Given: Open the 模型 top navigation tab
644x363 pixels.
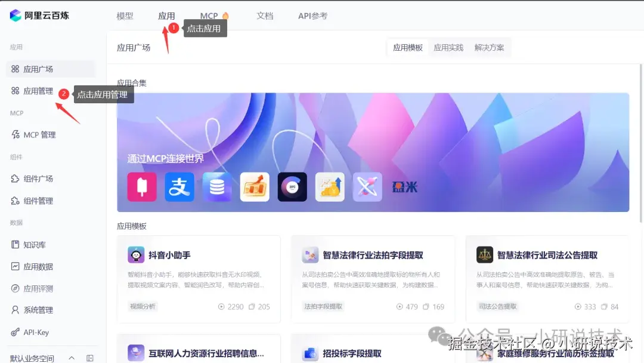Looking at the screenshot, I should click(x=125, y=16).
